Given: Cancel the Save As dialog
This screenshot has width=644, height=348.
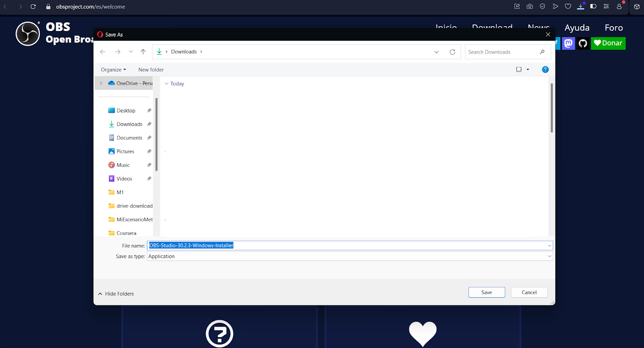Looking at the screenshot, I should click(529, 292).
